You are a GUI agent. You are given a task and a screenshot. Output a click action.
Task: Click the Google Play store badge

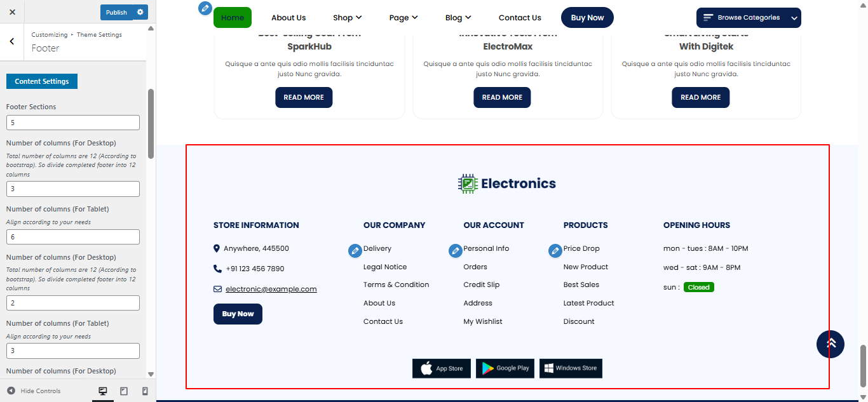pos(505,368)
